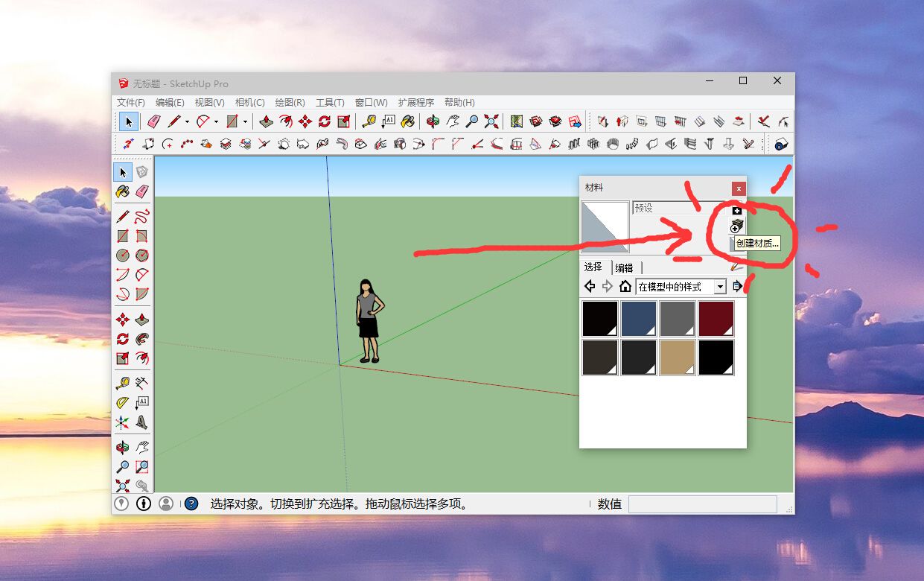Select the dark red material swatch
Screen dimensions: 924x581
coord(716,319)
